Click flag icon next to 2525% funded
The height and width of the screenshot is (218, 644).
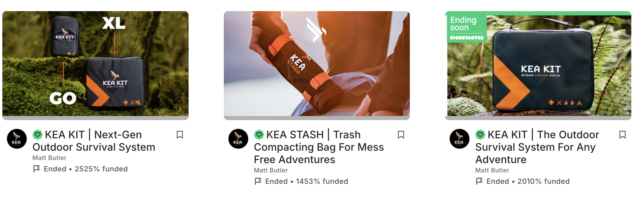click(x=37, y=169)
